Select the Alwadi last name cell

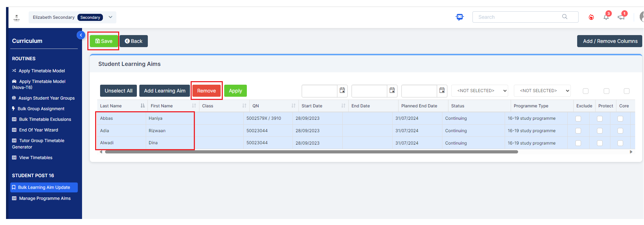122,143
